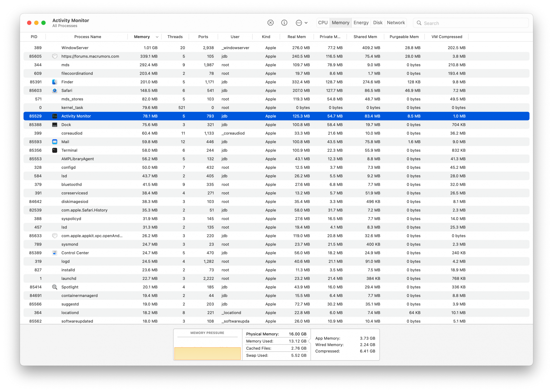Select the configd process row
Image resolution: width=553 pixels, height=392 pixels.
click(276, 167)
